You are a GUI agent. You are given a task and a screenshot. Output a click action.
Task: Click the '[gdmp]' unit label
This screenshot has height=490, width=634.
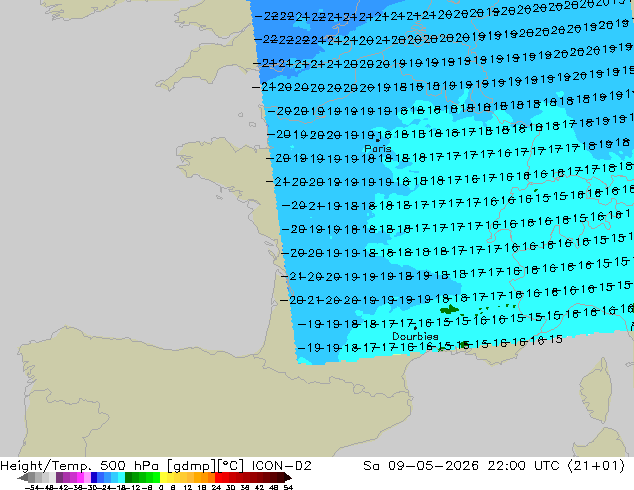[x=190, y=466]
